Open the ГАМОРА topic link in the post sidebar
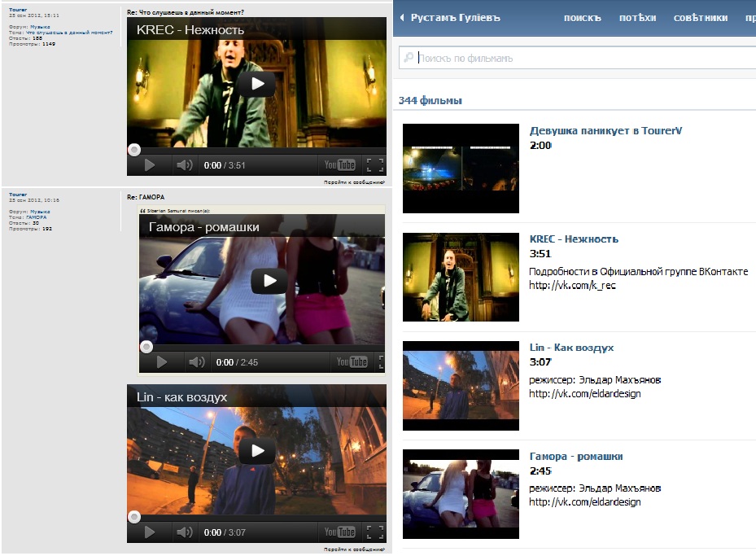The image size is (756, 556). [x=36, y=217]
